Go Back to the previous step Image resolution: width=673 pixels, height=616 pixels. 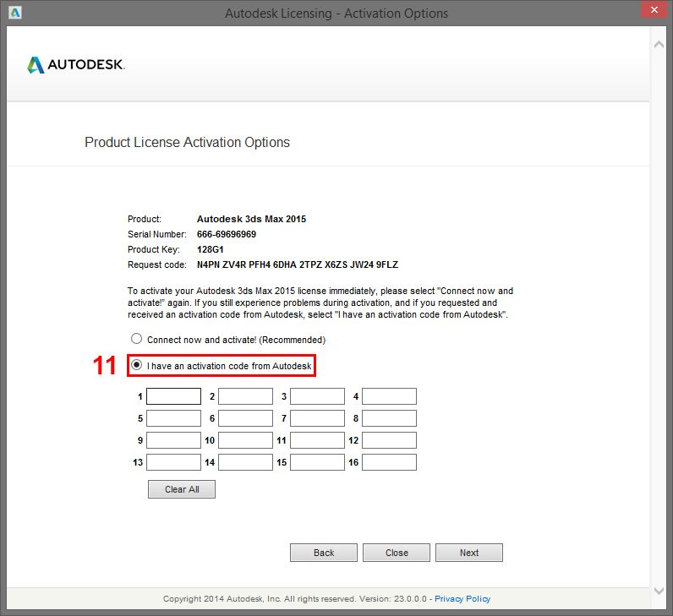pos(324,553)
